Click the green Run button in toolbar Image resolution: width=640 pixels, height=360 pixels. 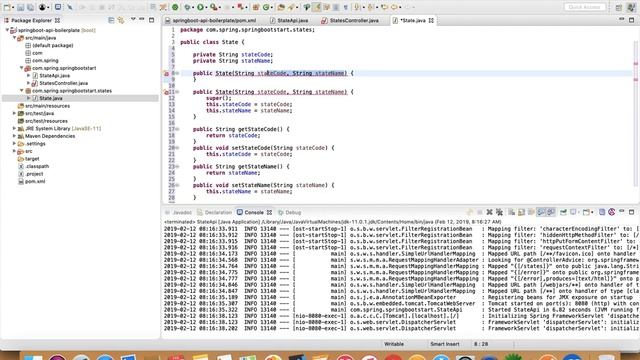click(200, 7)
